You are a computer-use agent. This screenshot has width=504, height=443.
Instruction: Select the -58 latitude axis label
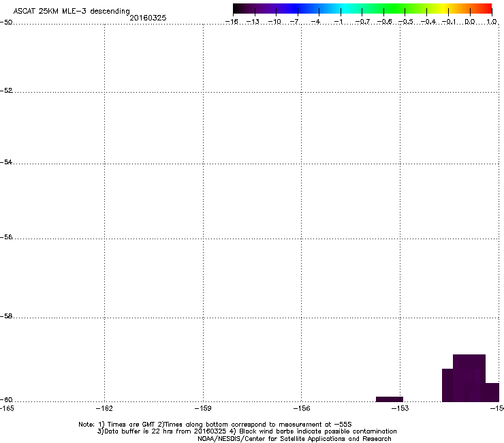click(6, 316)
